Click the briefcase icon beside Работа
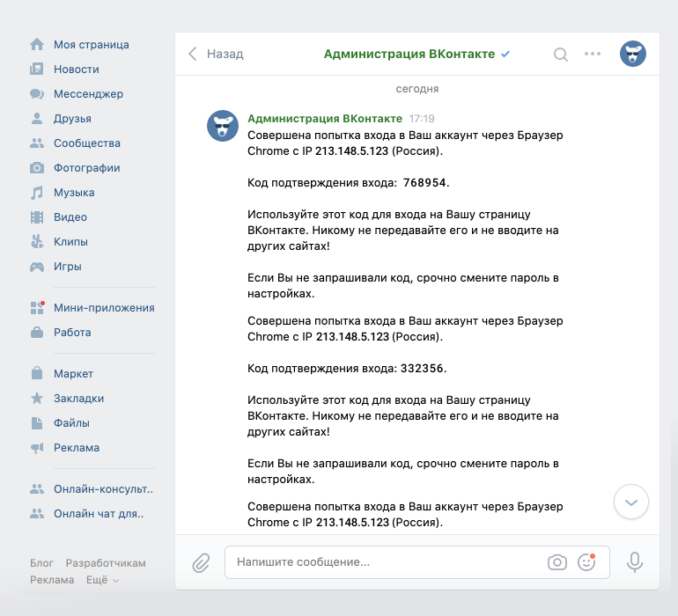 pyautogui.click(x=37, y=332)
